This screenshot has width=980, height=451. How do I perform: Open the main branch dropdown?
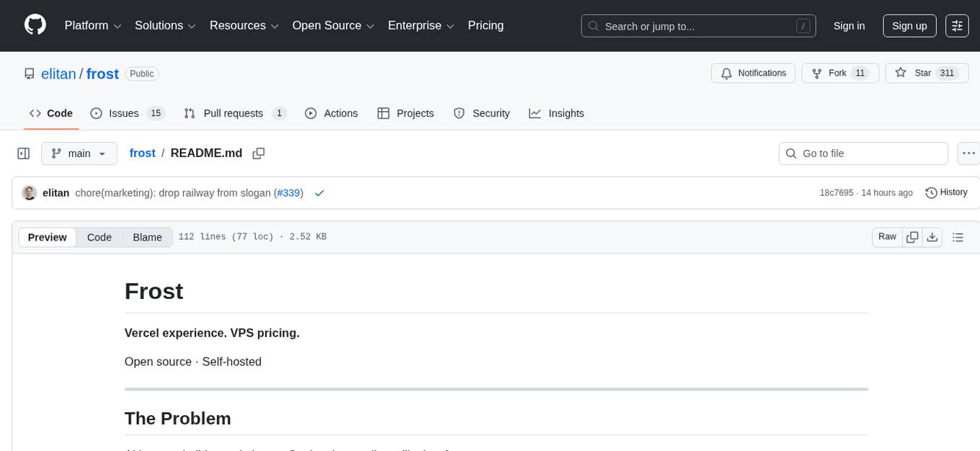click(79, 153)
